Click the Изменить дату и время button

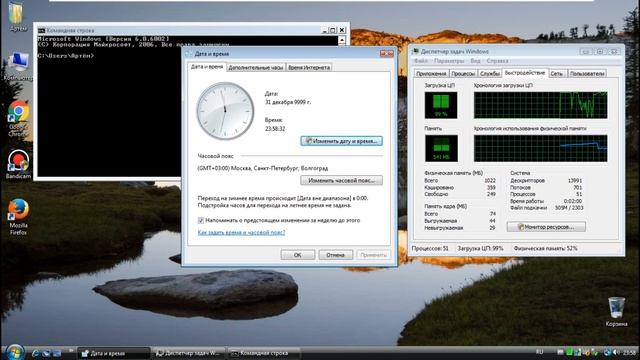click(x=342, y=141)
